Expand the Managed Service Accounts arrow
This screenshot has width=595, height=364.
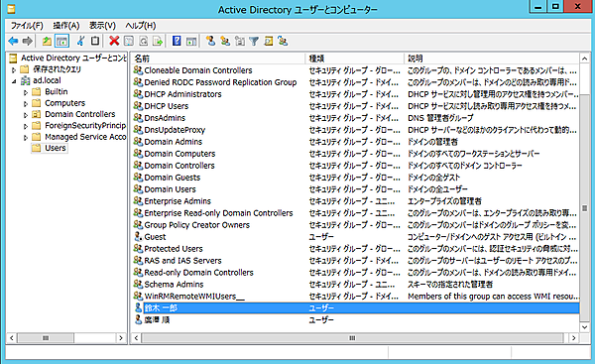pos(26,138)
